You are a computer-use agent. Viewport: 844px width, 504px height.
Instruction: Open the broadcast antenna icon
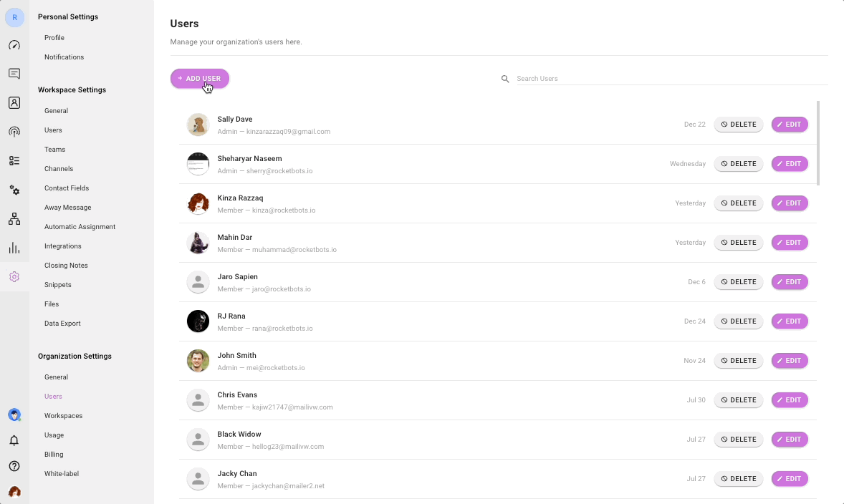click(x=14, y=132)
